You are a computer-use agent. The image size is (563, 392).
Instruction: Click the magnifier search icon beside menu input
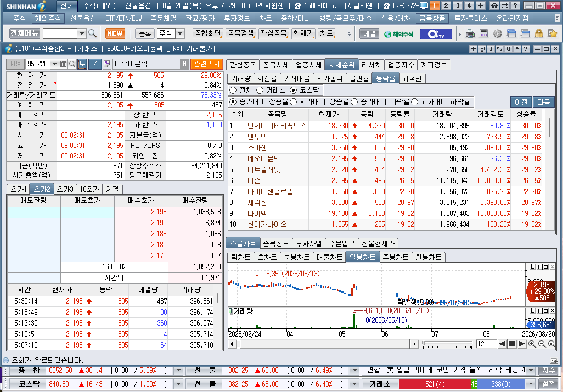click(92, 33)
